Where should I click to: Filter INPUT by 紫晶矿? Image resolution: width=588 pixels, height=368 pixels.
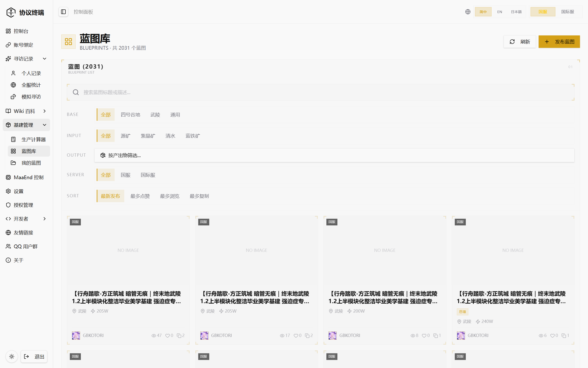[x=148, y=136]
